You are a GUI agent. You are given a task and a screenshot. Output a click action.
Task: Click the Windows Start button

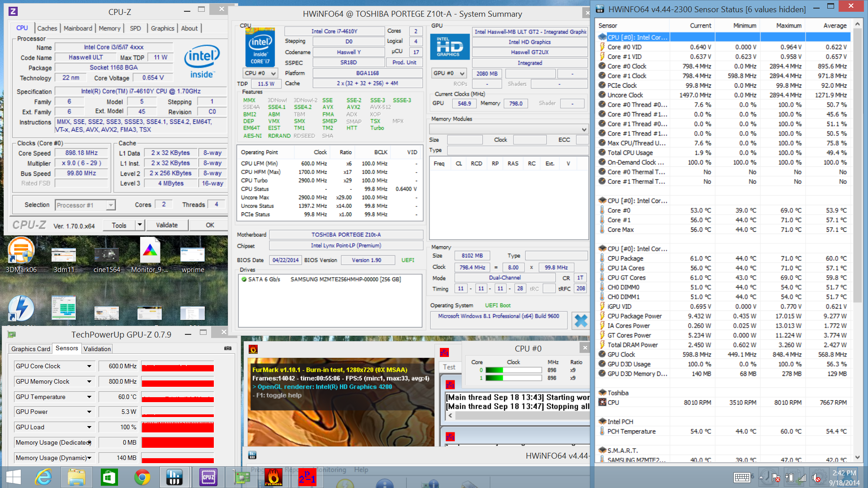pos(13,477)
